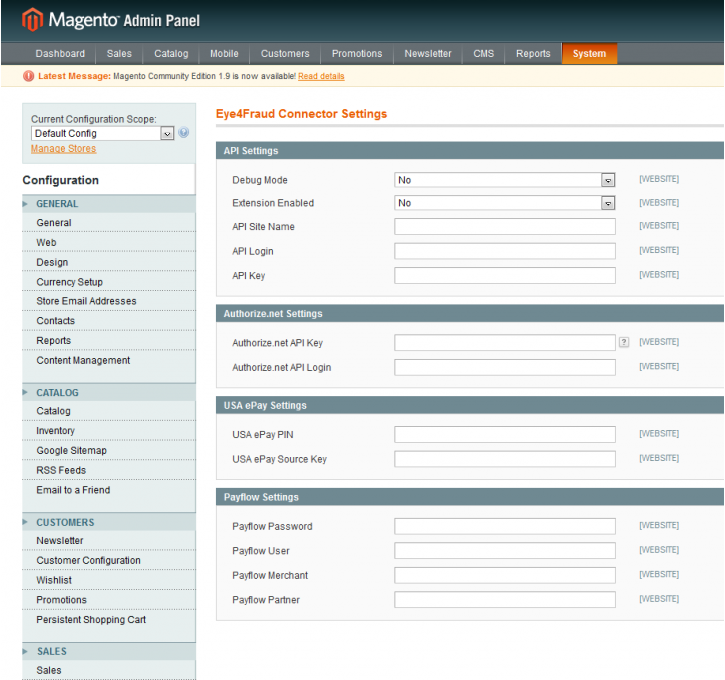Click the Authorize.net API Key help icon
The height and width of the screenshot is (680, 725).
[624, 342]
